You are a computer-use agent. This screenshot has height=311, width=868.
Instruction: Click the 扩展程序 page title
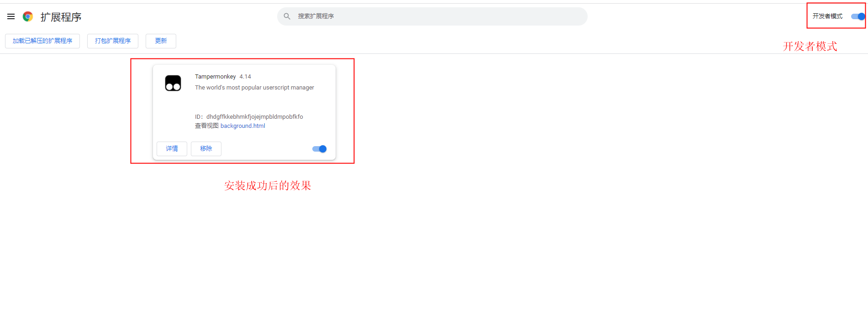[61, 17]
